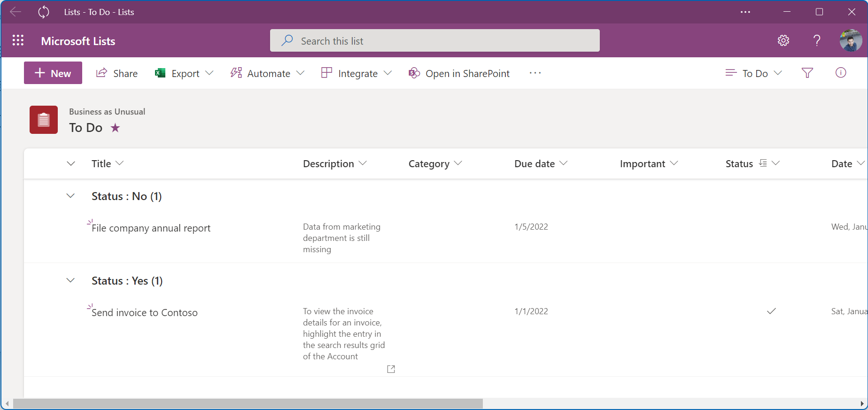The width and height of the screenshot is (868, 410).
Task: Click Microsoft Lists app title
Action: click(78, 41)
